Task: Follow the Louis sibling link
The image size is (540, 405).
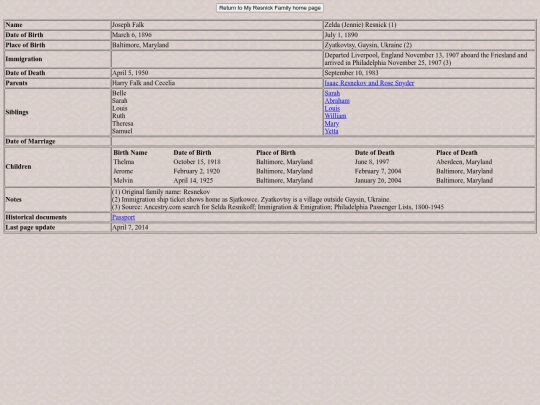Action: 332,108
